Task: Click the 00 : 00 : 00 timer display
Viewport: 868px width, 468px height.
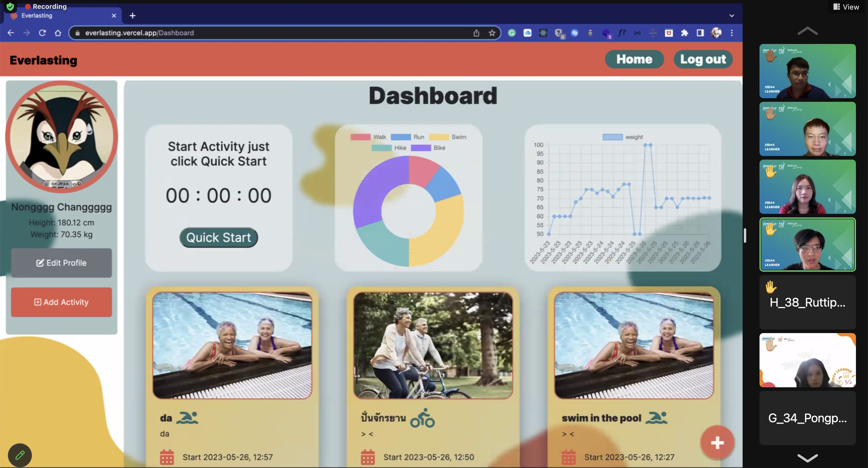Action: [x=219, y=196]
